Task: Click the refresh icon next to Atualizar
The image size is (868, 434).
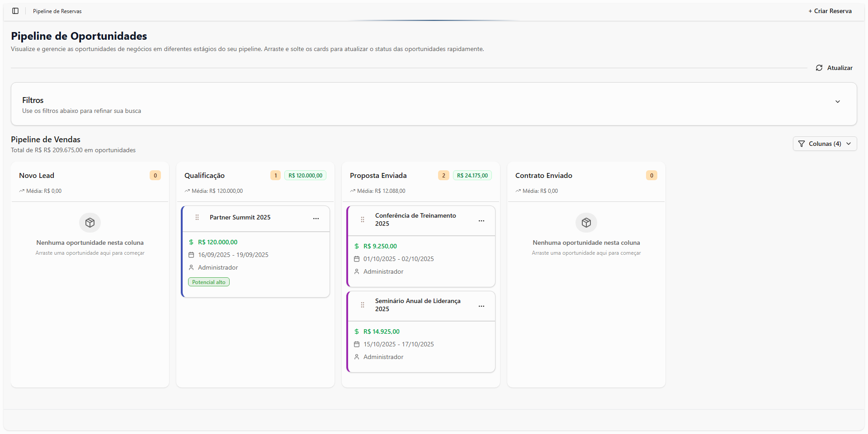Action: point(819,68)
